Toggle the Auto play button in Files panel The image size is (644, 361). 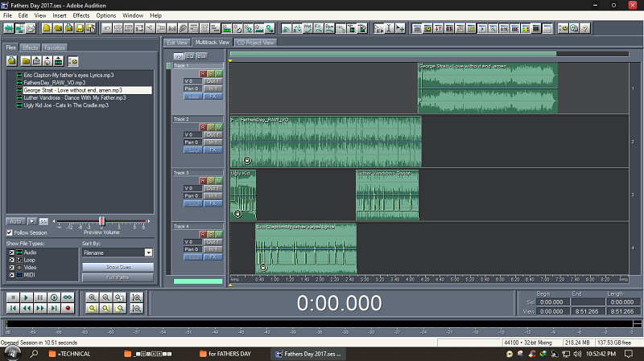(x=15, y=222)
